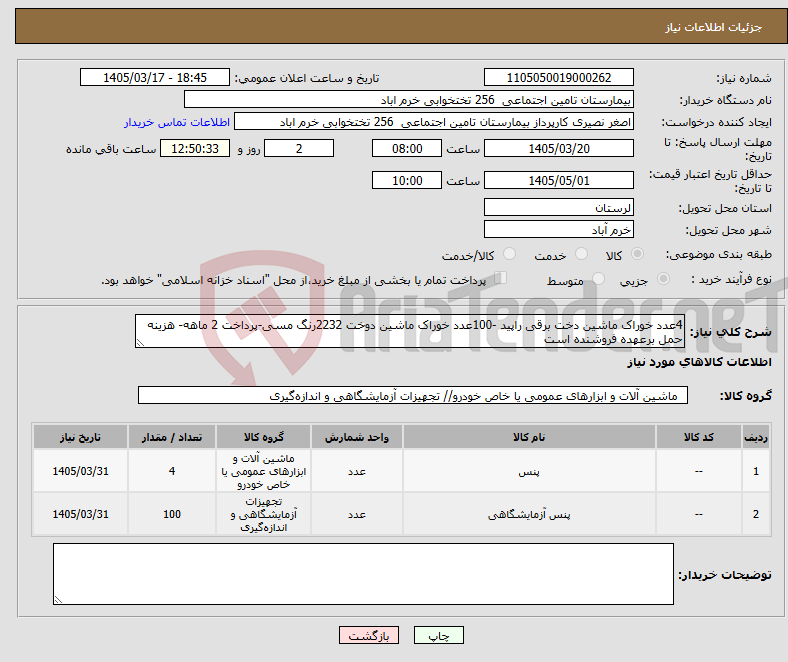Click the نام کالا column header
The height and width of the screenshot is (662, 788).
coord(529,437)
